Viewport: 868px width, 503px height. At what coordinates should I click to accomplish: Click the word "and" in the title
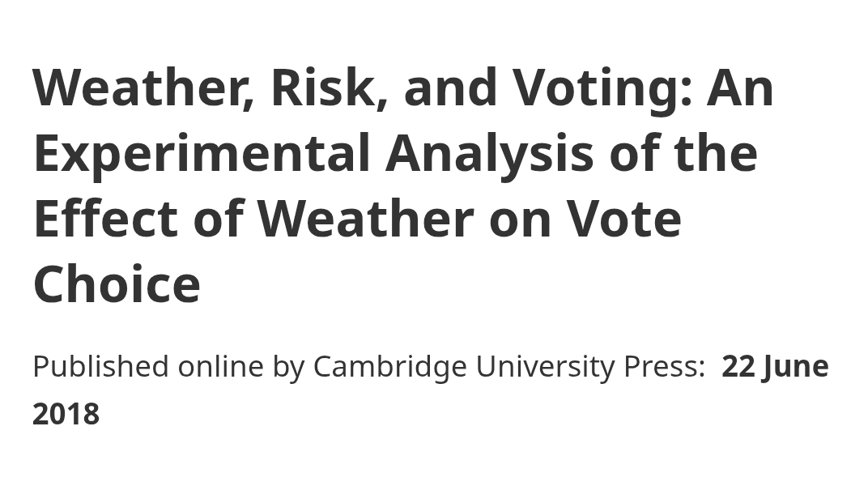point(450,87)
